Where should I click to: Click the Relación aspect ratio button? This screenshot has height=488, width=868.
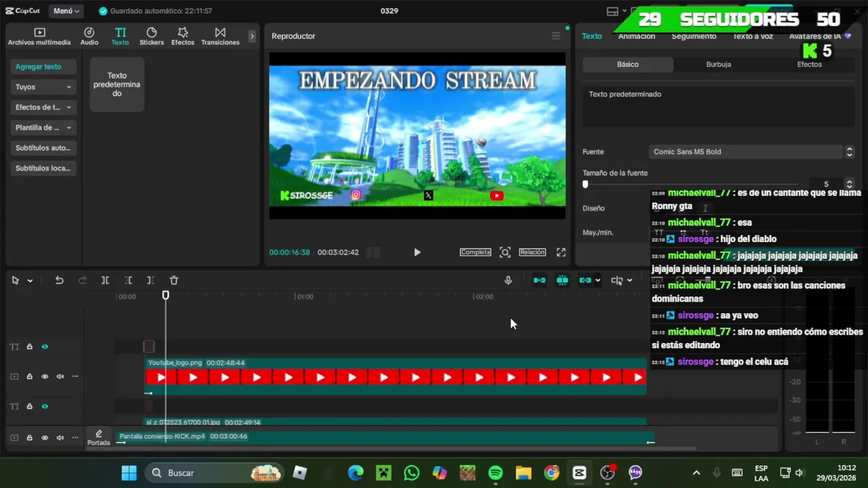(532, 252)
